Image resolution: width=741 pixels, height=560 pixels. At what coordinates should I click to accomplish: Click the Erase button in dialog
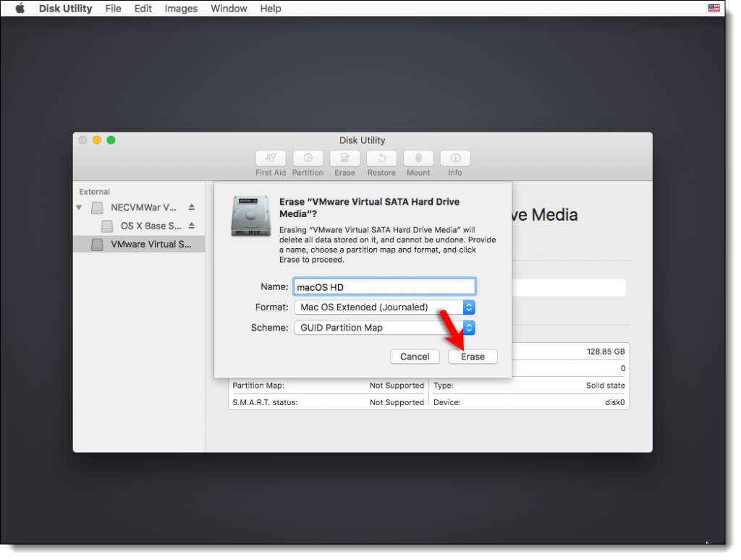pyautogui.click(x=473, y=357)
